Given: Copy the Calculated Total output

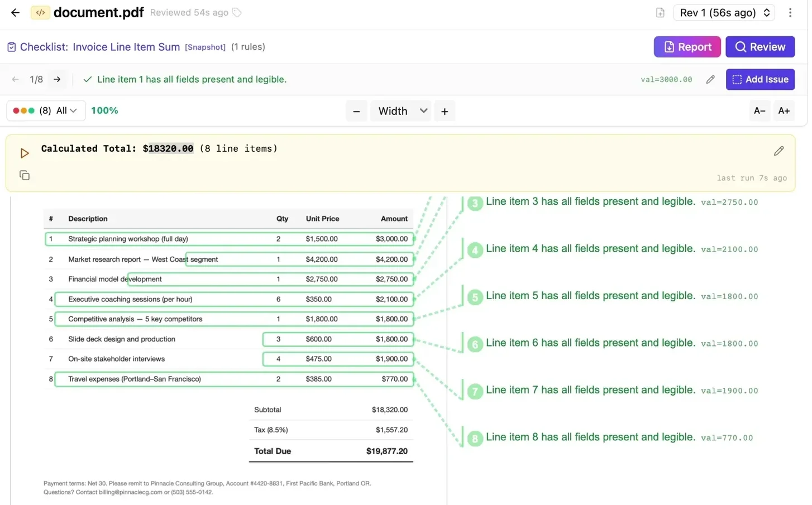Looking at the screenshot, I should (25, 175).
